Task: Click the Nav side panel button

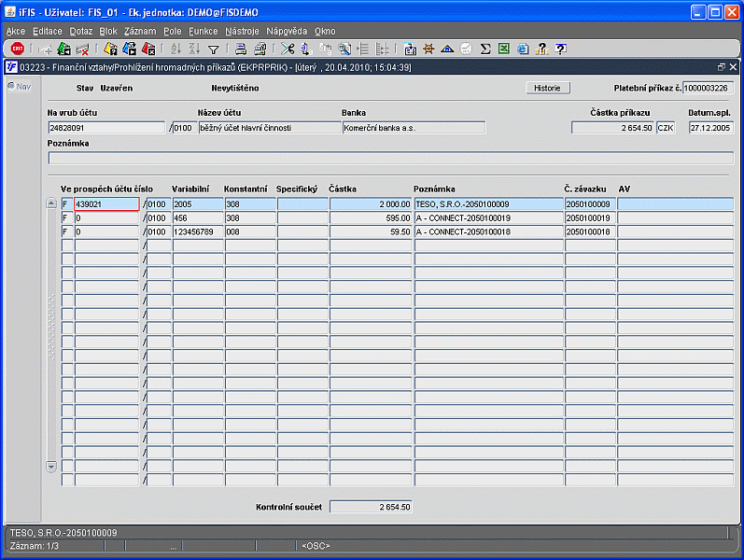Action: [19, 87]
